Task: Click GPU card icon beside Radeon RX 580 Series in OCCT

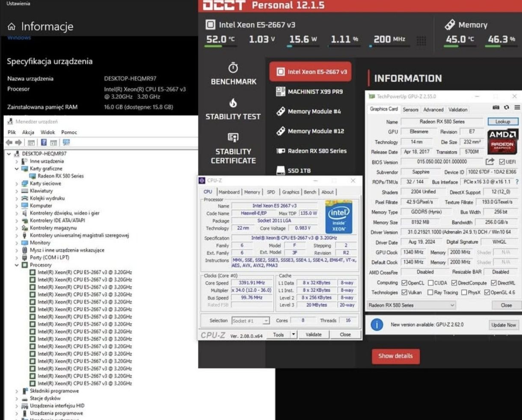Action: tap(280, 151)
